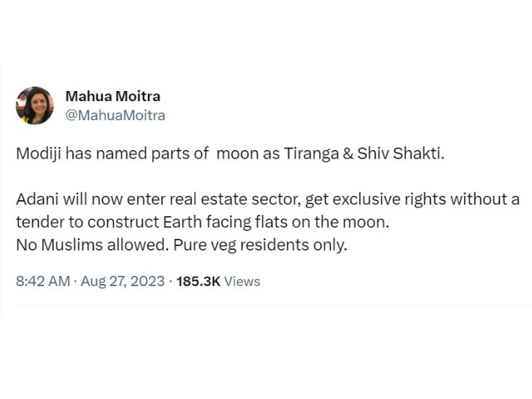Click the Views label
The width and height of the screenshot is (532, 399).
pyautogui.click(x=242, y=281)
